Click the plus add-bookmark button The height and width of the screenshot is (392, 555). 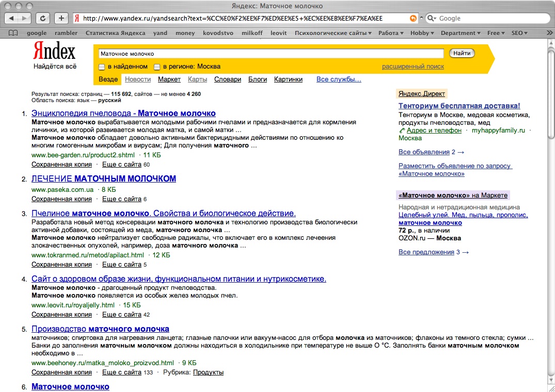tap(61, 18)
